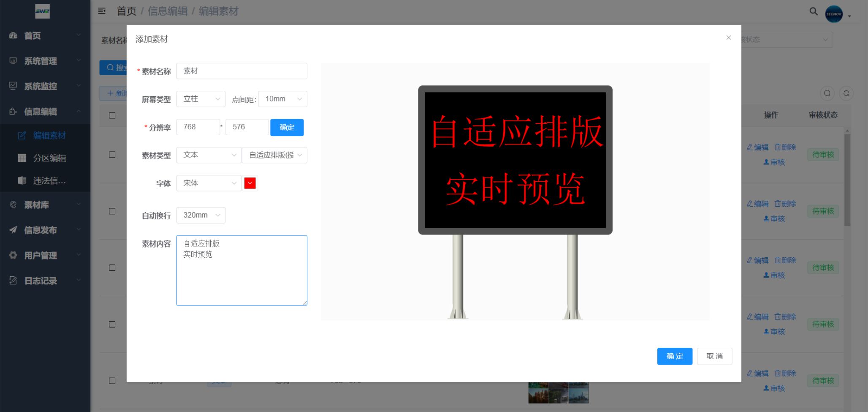Open 分区编辑 in the sidebar
The width and height of the screenshot is (868, 412).
coord(49,158)
